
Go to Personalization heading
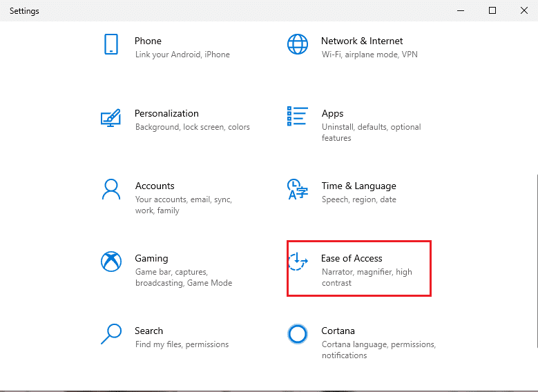(x=166, y=113)
